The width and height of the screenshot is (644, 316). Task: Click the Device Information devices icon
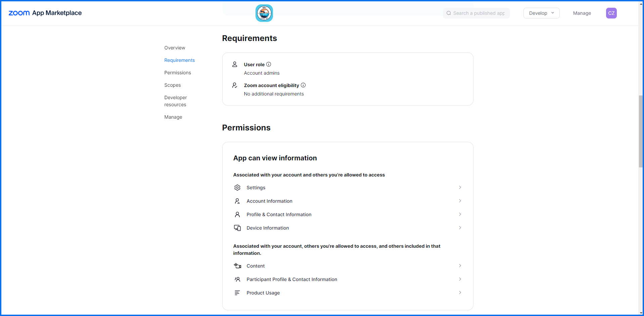[x=237, y=228]
